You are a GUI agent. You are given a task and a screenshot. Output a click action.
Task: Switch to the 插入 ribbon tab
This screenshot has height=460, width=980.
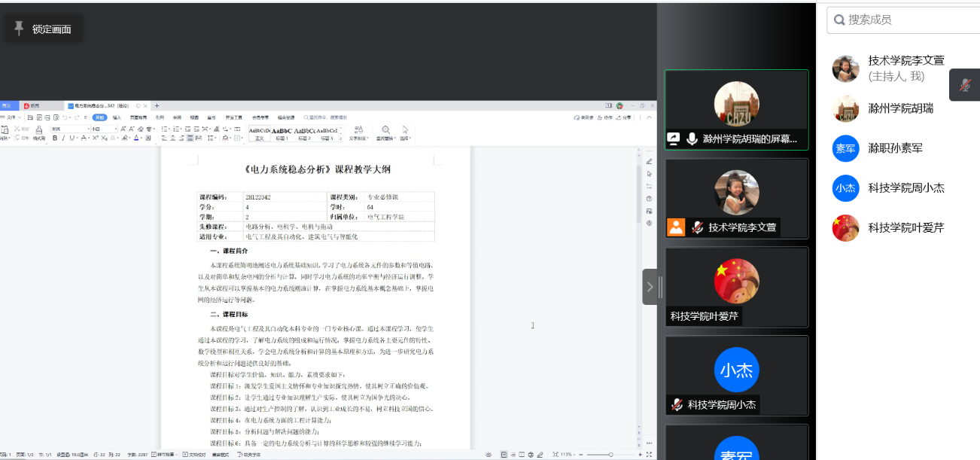click(117, 117)
